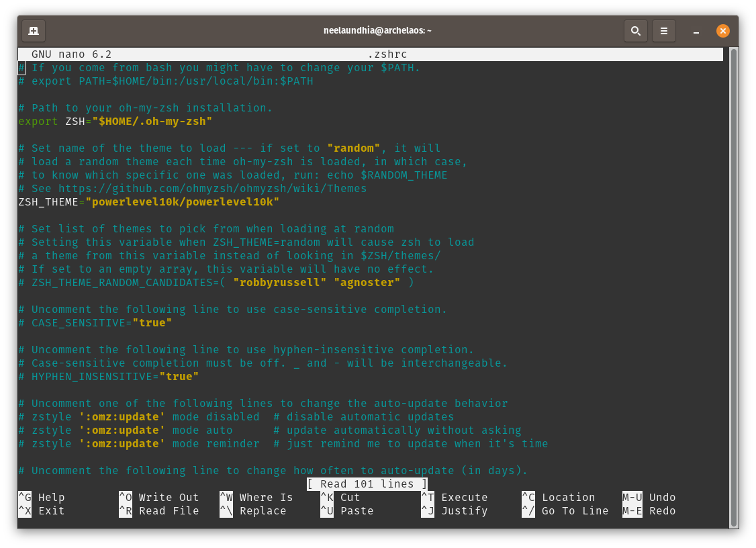Click the export ZSH oh-my-zsh line
The height and width of the screenshot is (548, 756).
(x=115, y=122)
